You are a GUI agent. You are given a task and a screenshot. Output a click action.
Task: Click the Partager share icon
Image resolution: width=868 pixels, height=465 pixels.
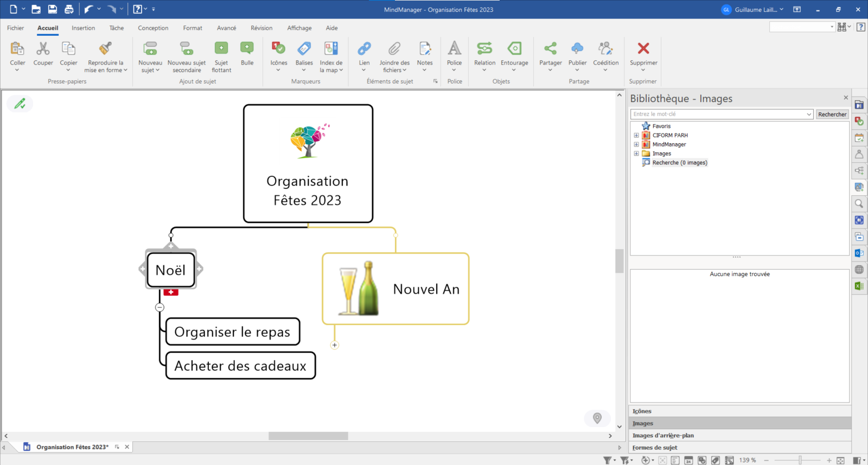point(550,49)
